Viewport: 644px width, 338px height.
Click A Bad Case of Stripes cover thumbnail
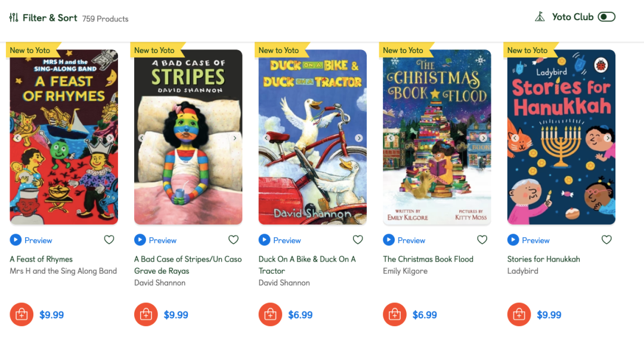[188, 137]
